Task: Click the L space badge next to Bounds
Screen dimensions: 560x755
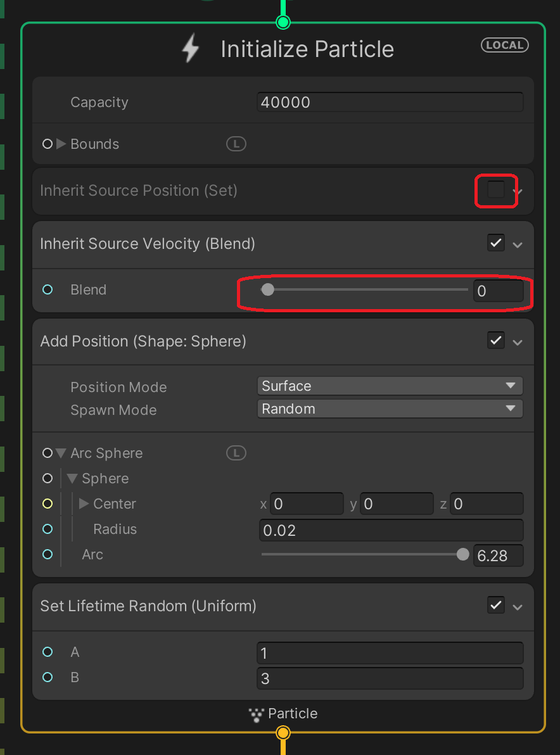Action: coord(236,144)
